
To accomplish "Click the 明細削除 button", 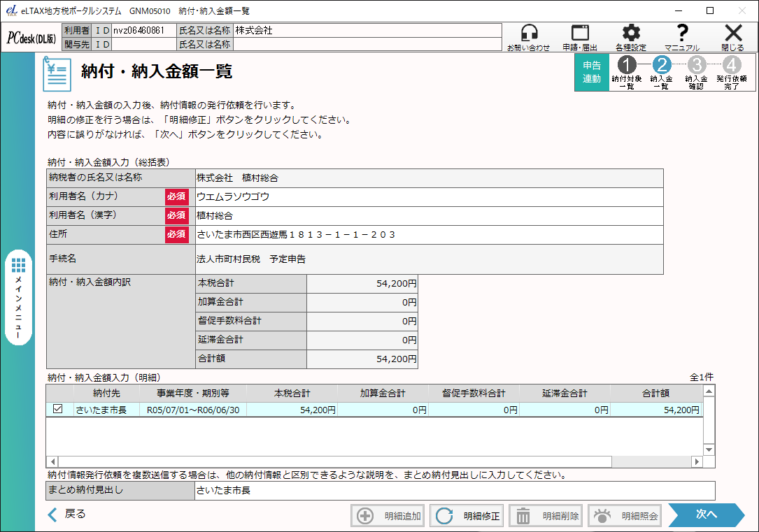I will tap(545, 515).
